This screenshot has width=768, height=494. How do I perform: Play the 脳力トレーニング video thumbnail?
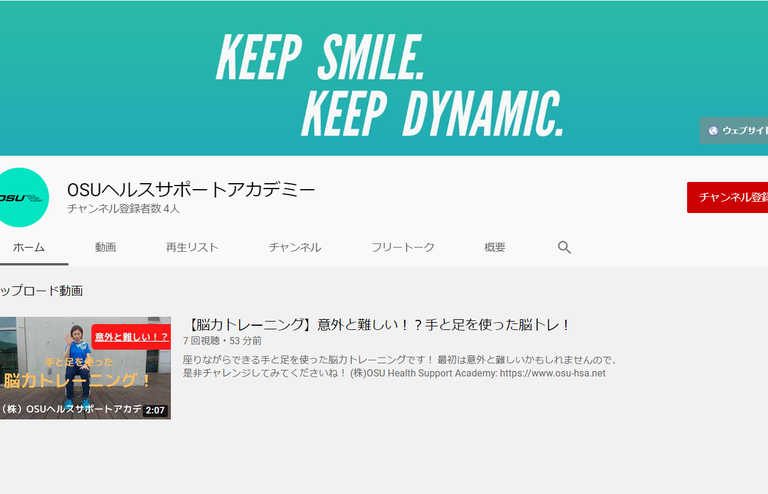tap(84, 368)
